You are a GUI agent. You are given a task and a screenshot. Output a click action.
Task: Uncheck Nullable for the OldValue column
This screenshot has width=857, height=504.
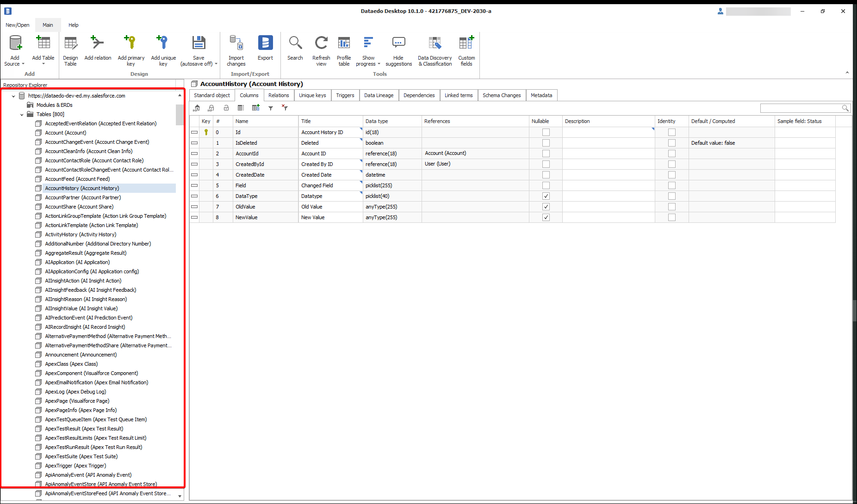(x=546, y=207)
